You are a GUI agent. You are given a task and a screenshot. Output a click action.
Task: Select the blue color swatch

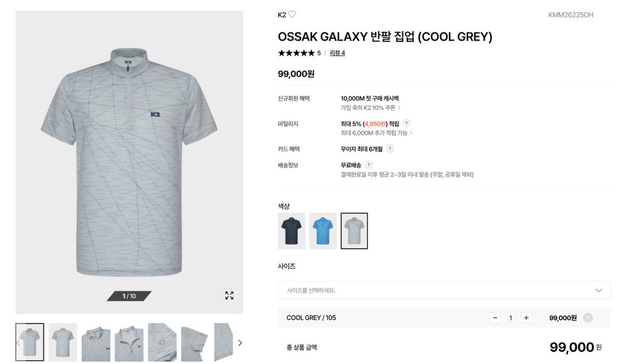323,231
